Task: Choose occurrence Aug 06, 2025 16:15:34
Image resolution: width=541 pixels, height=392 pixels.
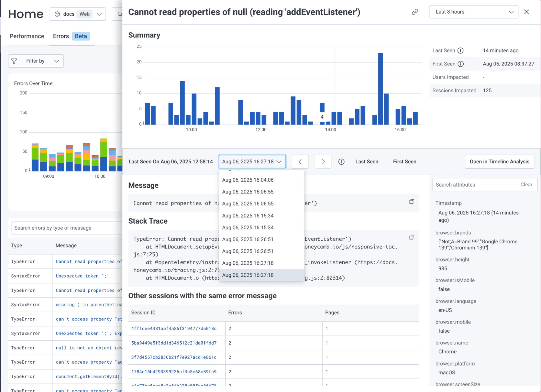Action: pos(248,216)
